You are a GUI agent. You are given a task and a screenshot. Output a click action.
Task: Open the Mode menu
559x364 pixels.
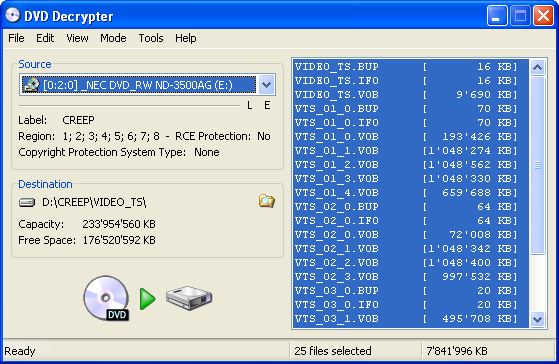click(x=113, y=38)
